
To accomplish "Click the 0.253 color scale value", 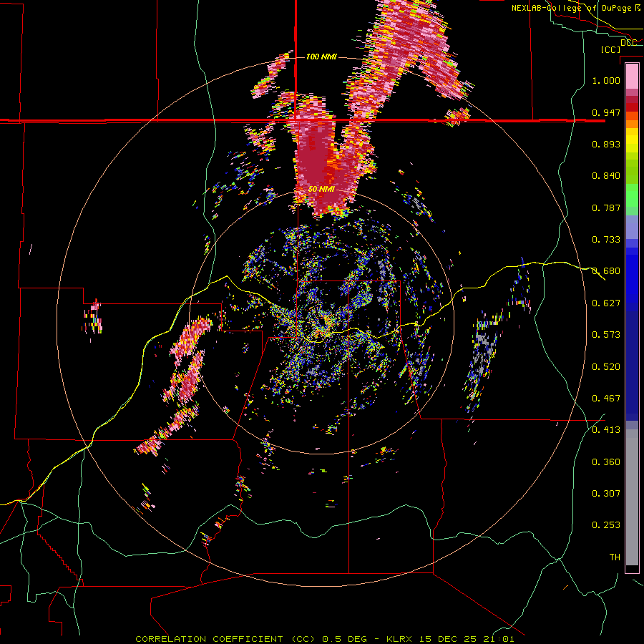I will pyautogui.click(x=606, y=525).
